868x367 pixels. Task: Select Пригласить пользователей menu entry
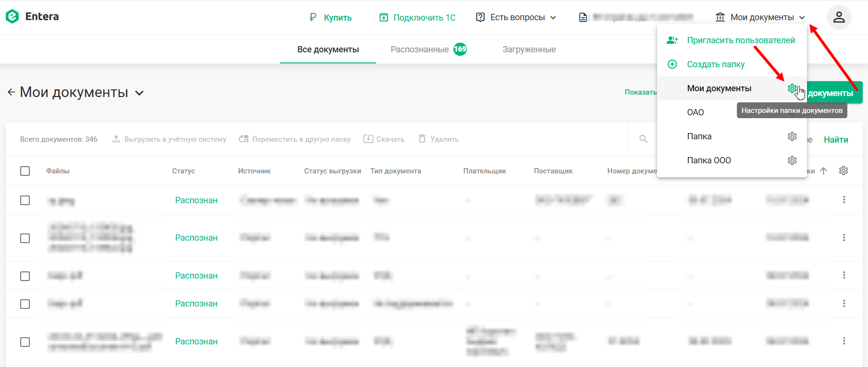(x=732, y=40)
